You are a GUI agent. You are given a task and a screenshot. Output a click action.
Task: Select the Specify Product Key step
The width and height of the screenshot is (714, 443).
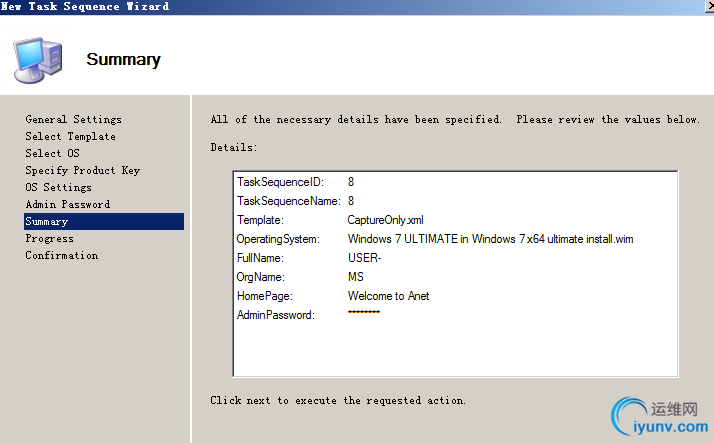[82, 171]
